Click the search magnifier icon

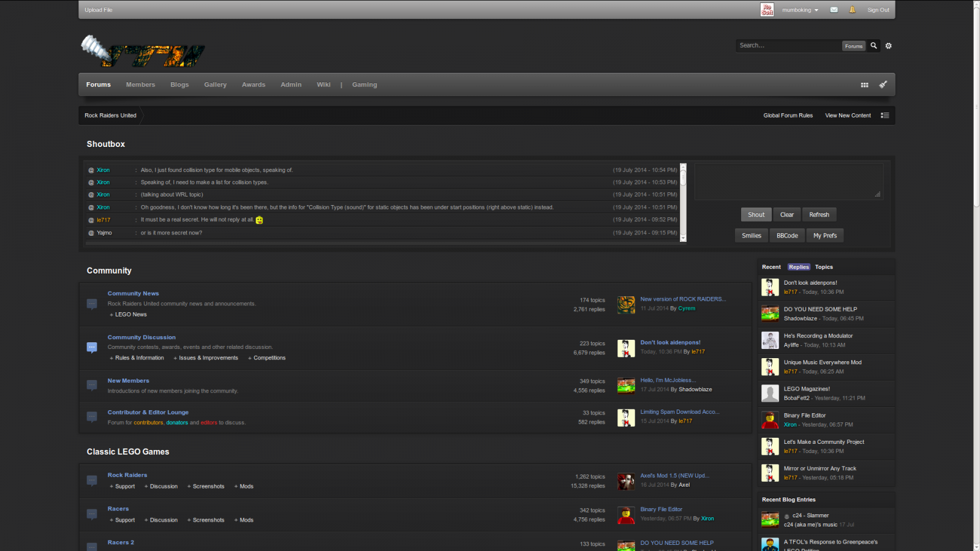point(874,45)
